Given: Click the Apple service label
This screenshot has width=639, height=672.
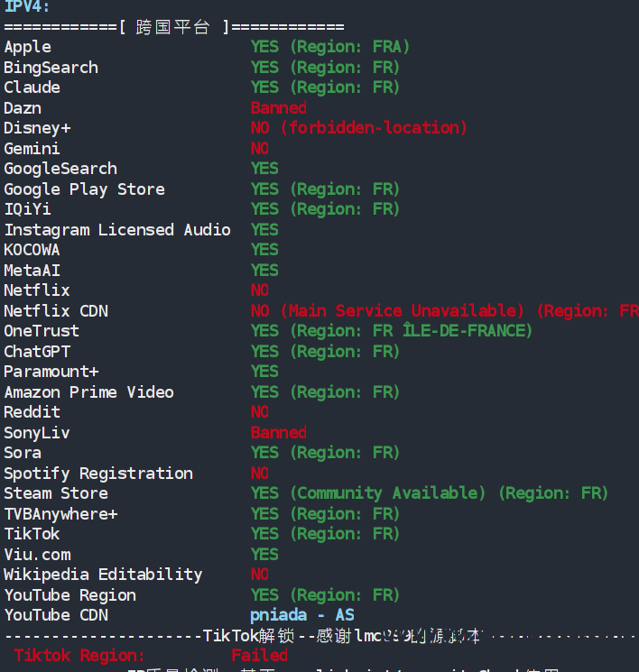Looking at the screenshot, I should [28, 47].
